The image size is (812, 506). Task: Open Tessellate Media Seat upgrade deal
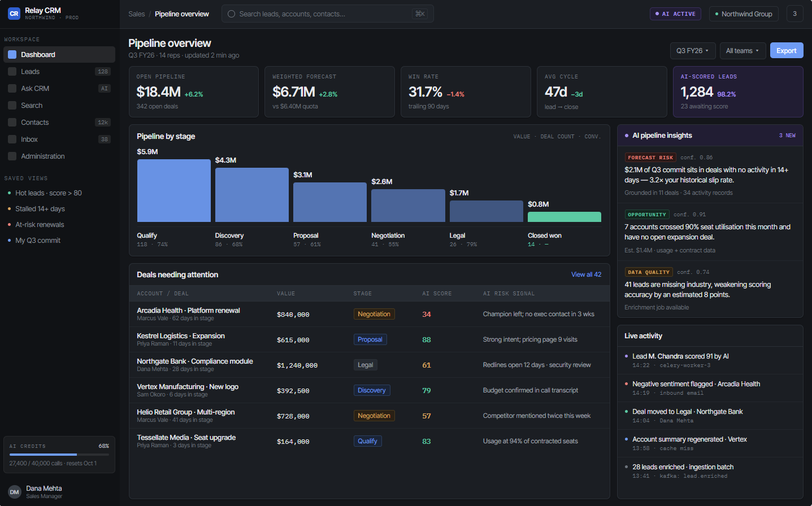point(370,441)
